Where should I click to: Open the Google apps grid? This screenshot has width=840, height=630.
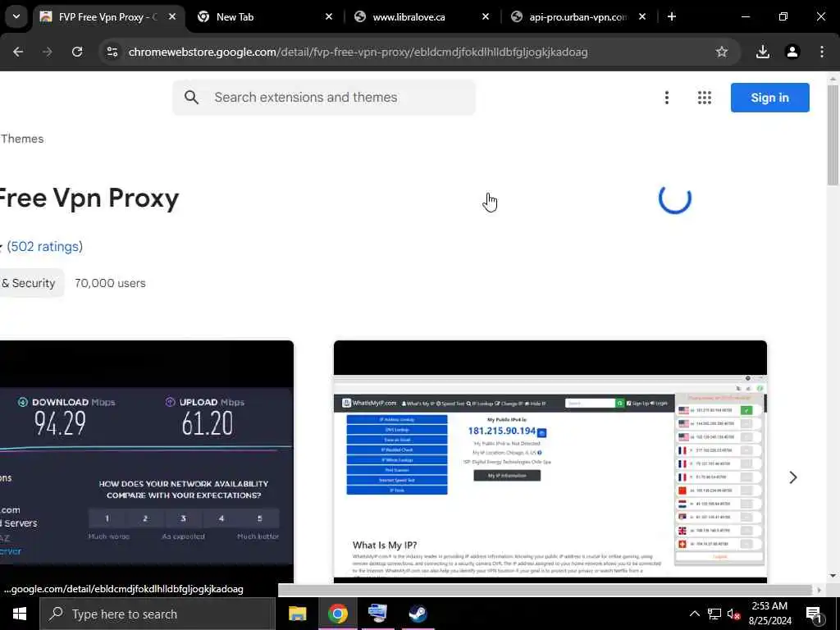[x=705, y=98]
